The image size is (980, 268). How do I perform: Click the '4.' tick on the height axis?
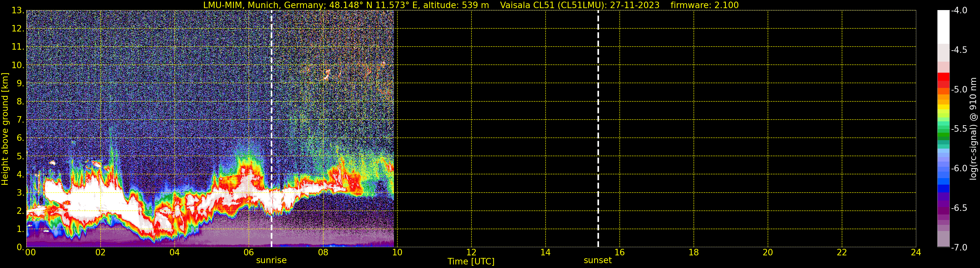(x=20, y=175)
